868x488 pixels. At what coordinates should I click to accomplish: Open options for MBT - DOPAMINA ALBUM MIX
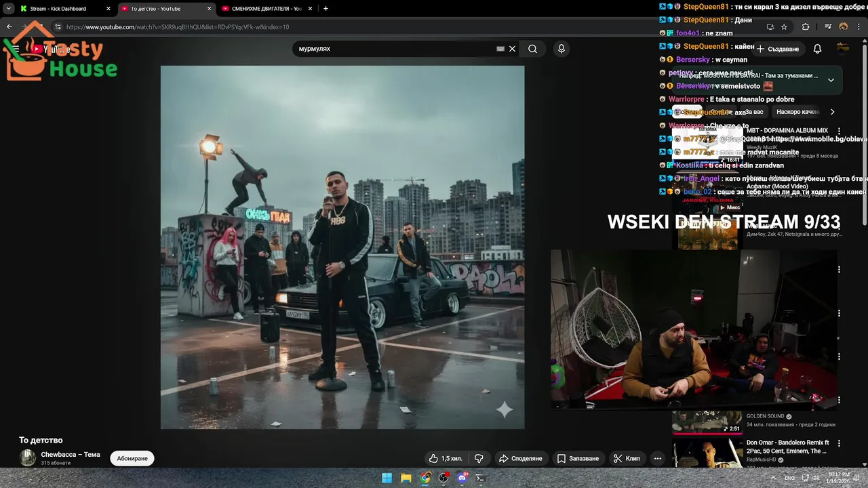point(839,131)
